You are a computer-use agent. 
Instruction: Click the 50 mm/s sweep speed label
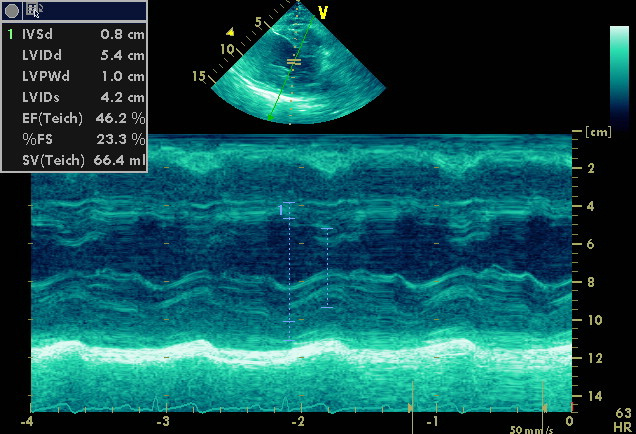529,428
